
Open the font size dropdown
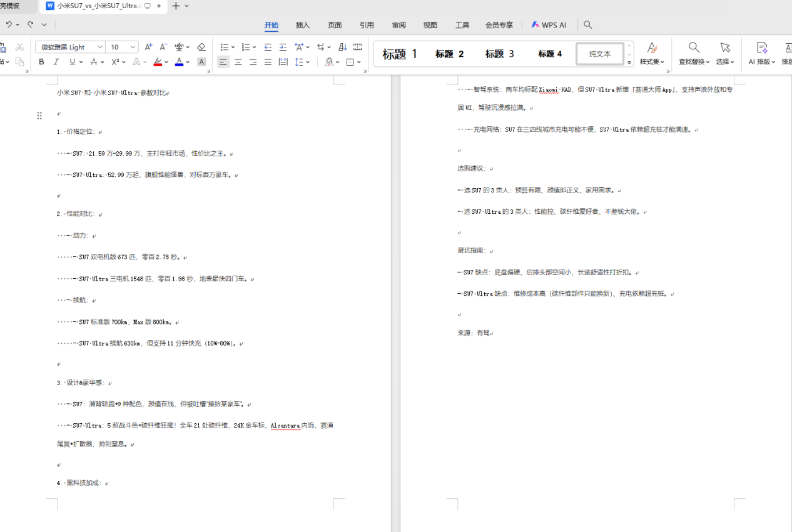tap(133, 47)
